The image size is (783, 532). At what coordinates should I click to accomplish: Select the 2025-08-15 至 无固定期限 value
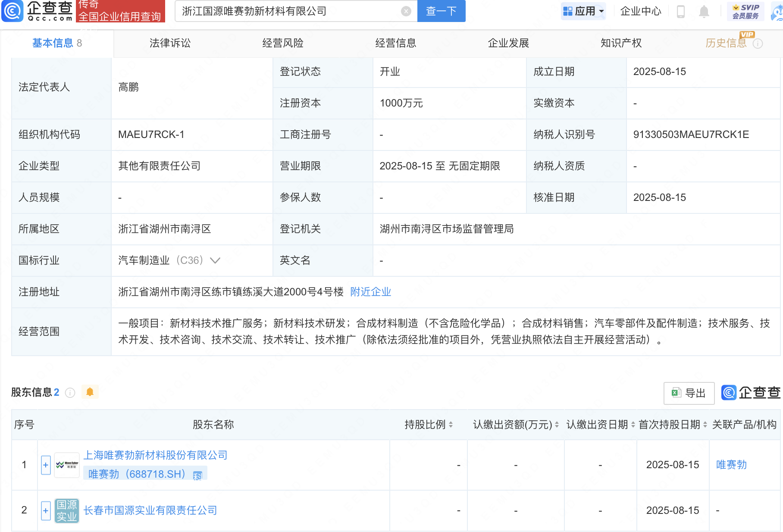[440, 166]
